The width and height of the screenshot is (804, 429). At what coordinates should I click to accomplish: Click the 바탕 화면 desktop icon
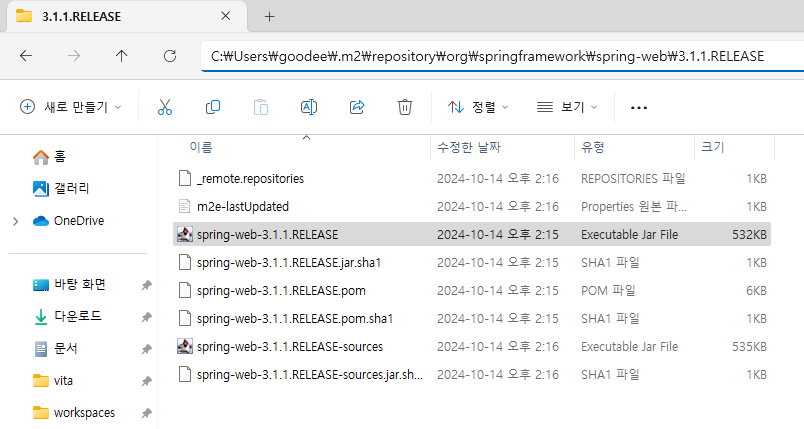tap(41, 285)
